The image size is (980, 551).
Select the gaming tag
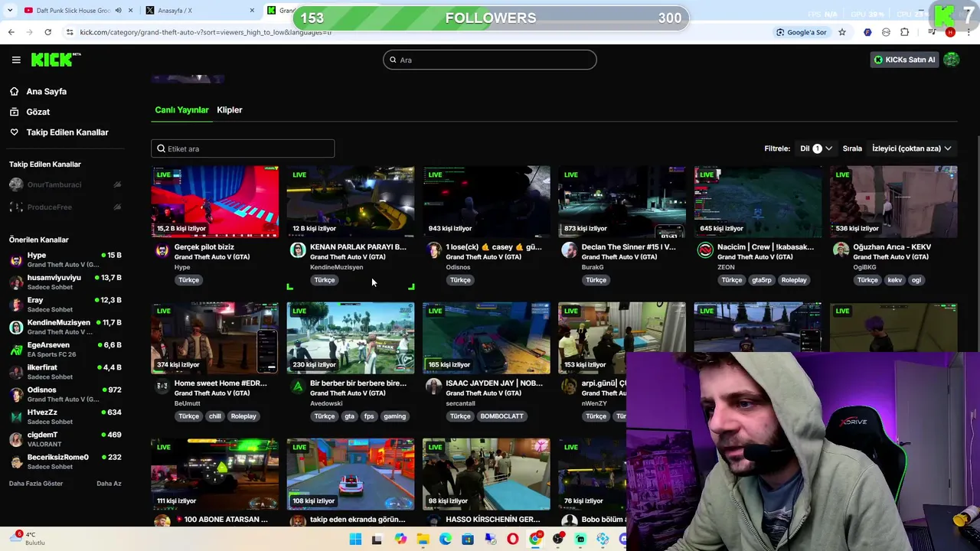[394, 416]
